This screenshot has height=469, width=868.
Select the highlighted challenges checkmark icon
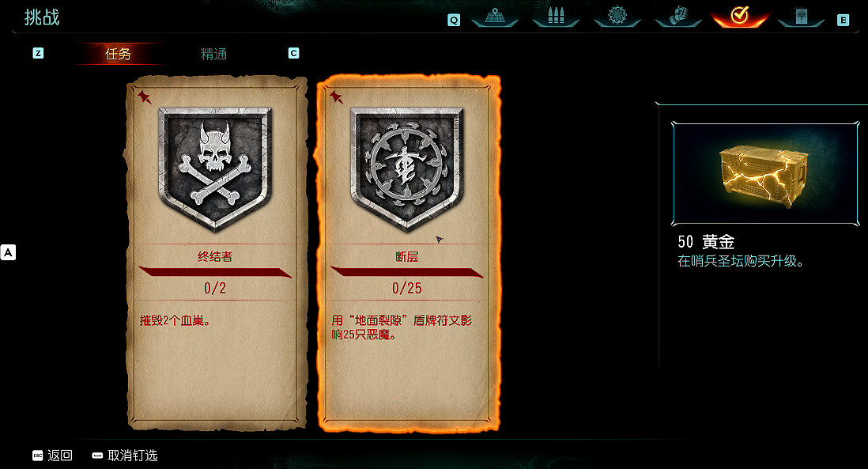pyautogui.click(x=740, y=16)
